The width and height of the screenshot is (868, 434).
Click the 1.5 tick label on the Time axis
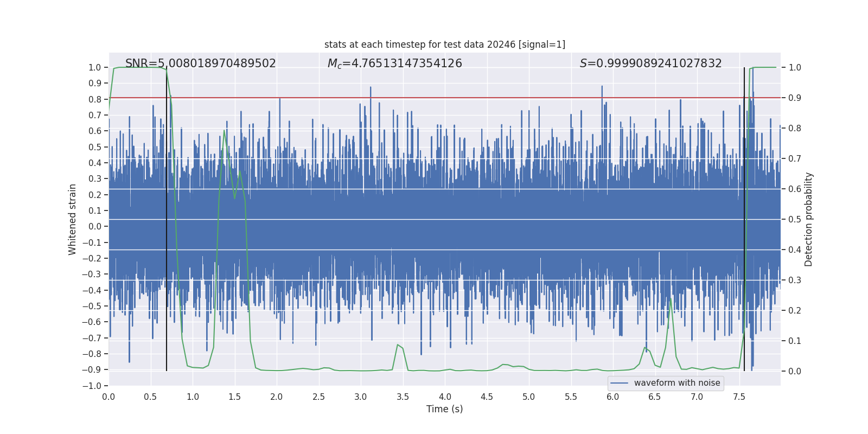click(235, 397)
